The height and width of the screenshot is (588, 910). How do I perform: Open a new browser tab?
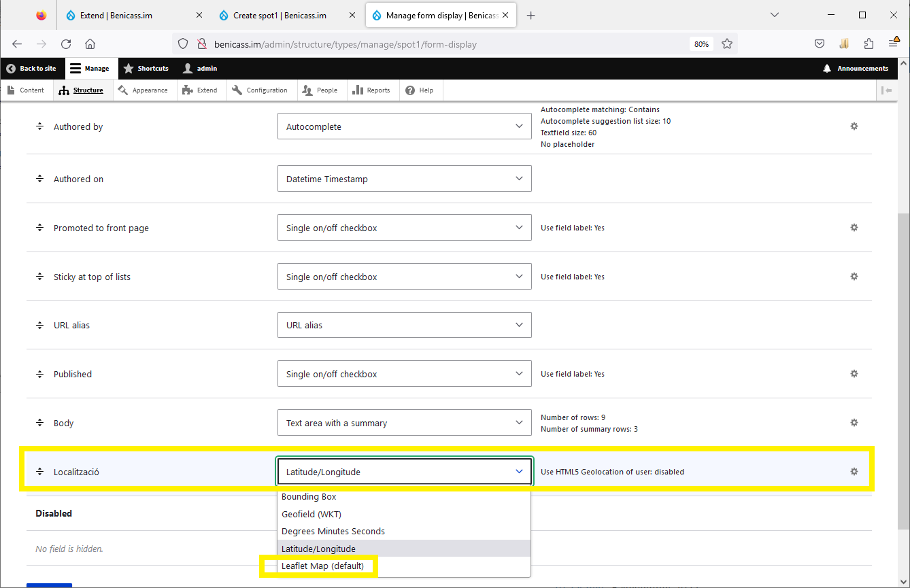point(531,15)
